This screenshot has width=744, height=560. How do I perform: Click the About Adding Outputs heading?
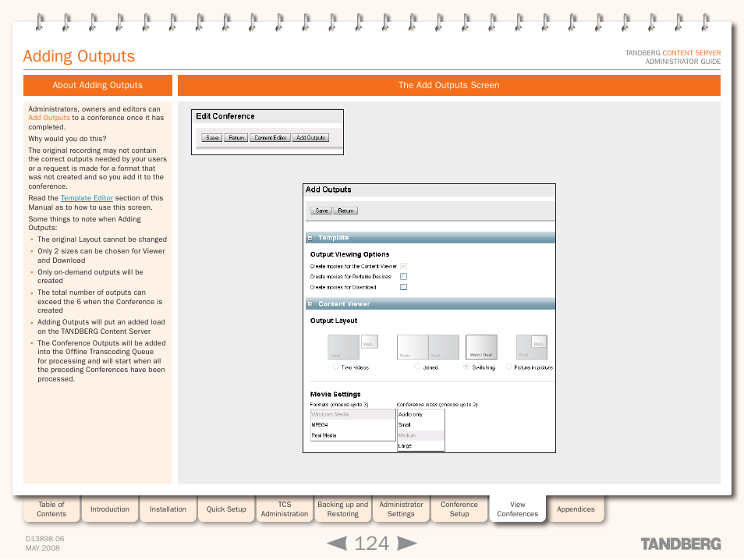click(97, 85)
